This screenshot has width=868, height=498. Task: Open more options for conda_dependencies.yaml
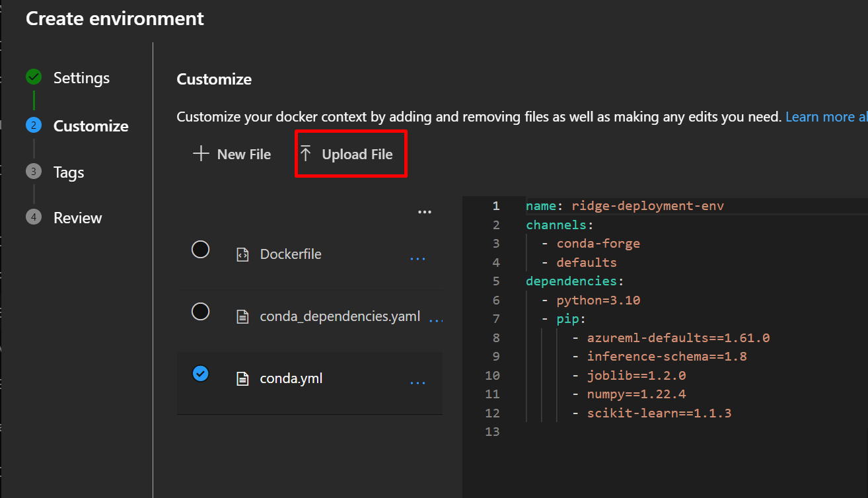[x=435, y=320]
